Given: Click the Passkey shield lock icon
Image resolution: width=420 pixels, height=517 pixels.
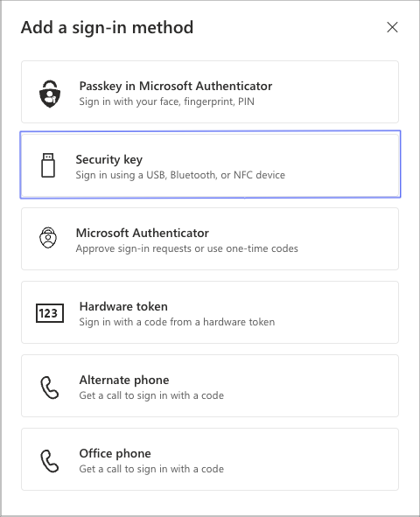Looking at the screenshot, I should [x=50, y=94].
